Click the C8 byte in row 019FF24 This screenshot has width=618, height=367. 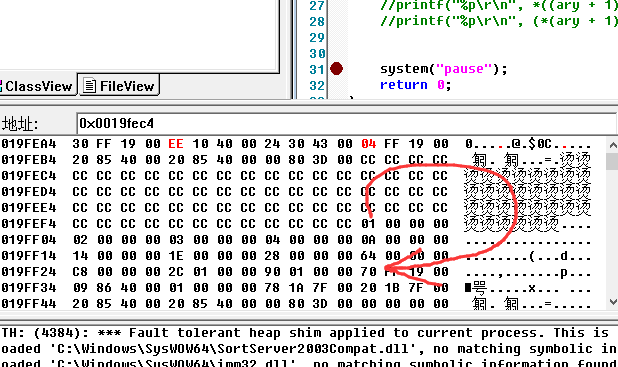(80, 272)
